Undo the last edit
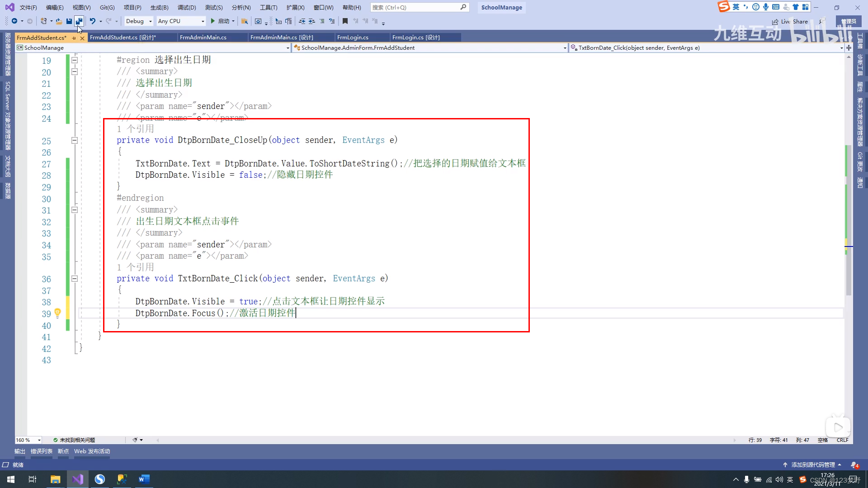 [92, 21]
